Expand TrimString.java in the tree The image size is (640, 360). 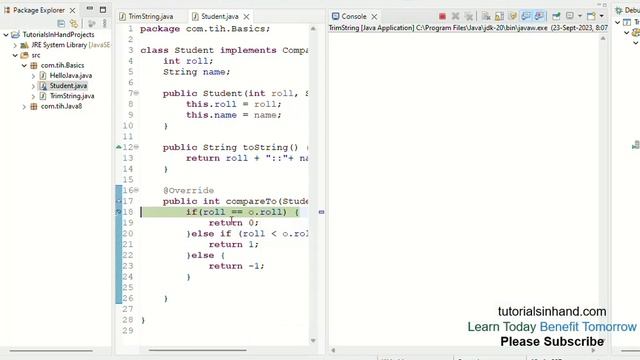[33, 96]
